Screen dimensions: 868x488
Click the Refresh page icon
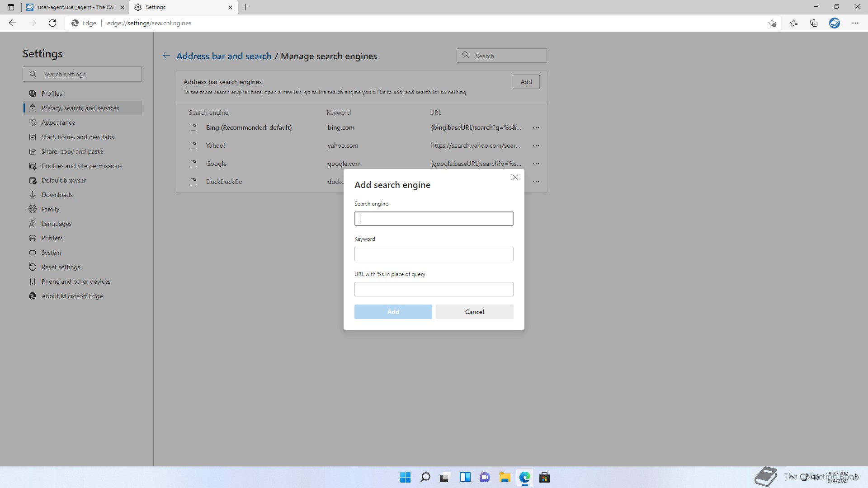52,23
